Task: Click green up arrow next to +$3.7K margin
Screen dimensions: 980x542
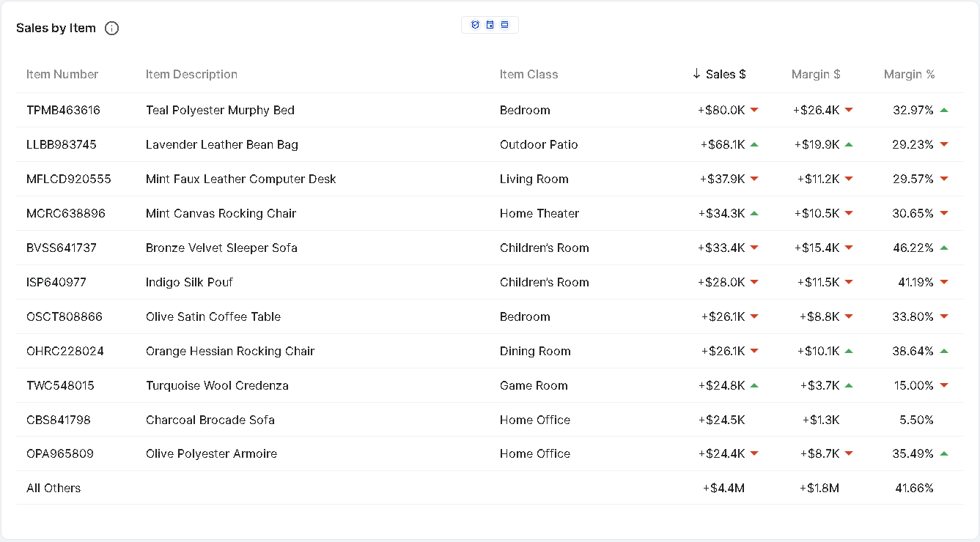Action: [849, 385]
